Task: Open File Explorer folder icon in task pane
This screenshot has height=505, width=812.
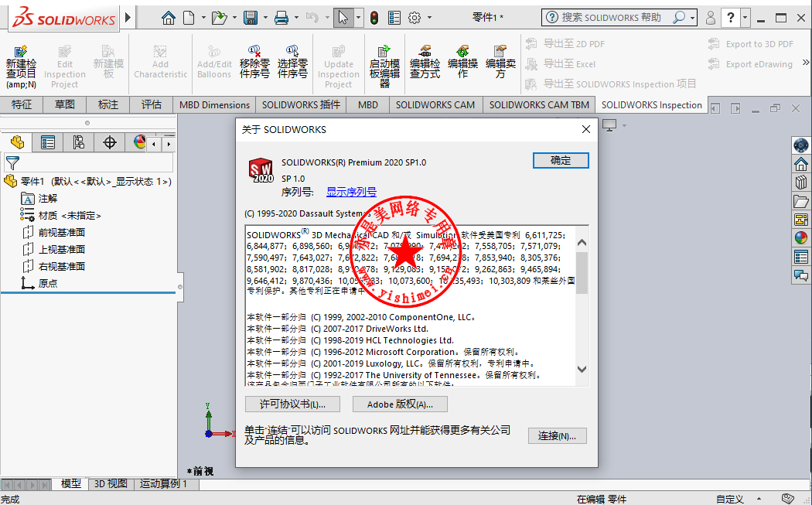Action: point(800,201)
